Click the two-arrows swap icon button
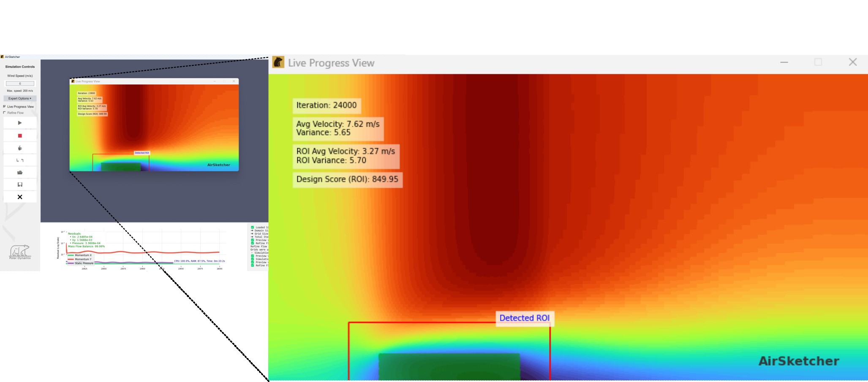868x382 pixels. 20,160
